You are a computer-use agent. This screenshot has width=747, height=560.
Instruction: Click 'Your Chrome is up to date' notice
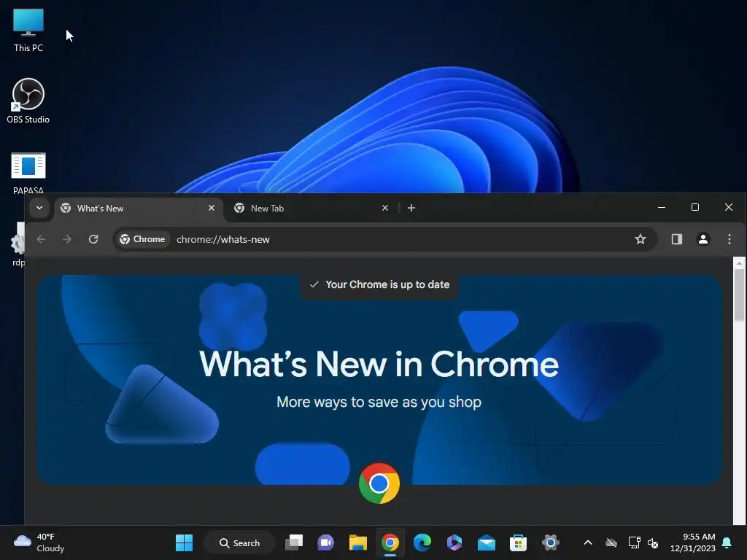pos(379,285)
